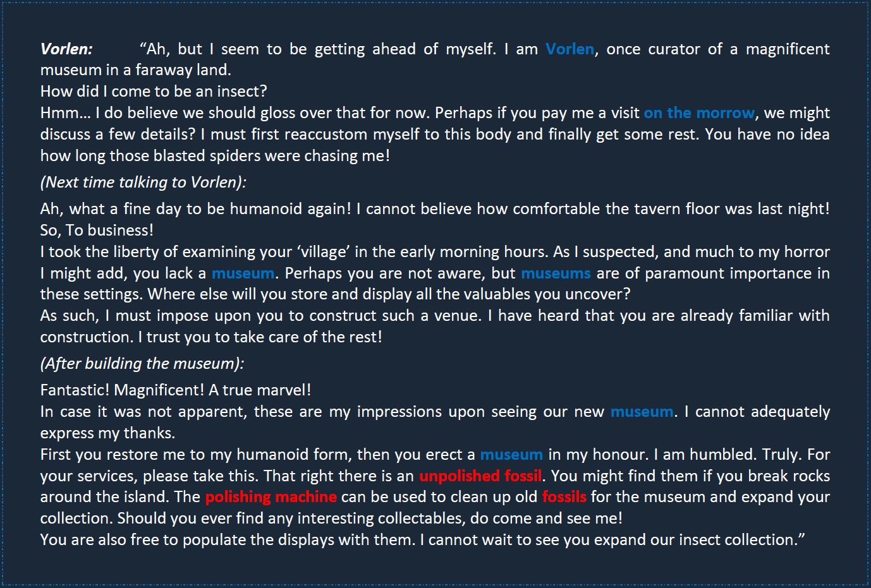This screenshot has height=588, width=871.
Task: Click the "So, To business!" line
Action: point(97,231)
